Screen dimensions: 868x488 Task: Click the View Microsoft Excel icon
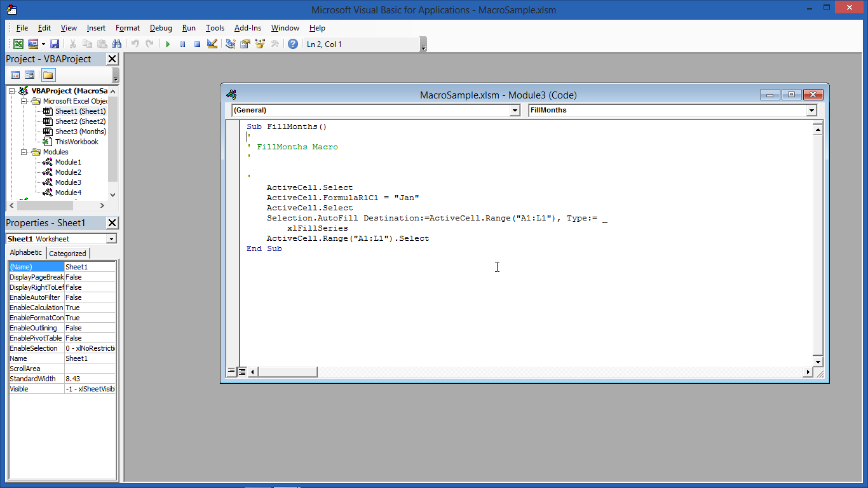[x=18, y=43]
